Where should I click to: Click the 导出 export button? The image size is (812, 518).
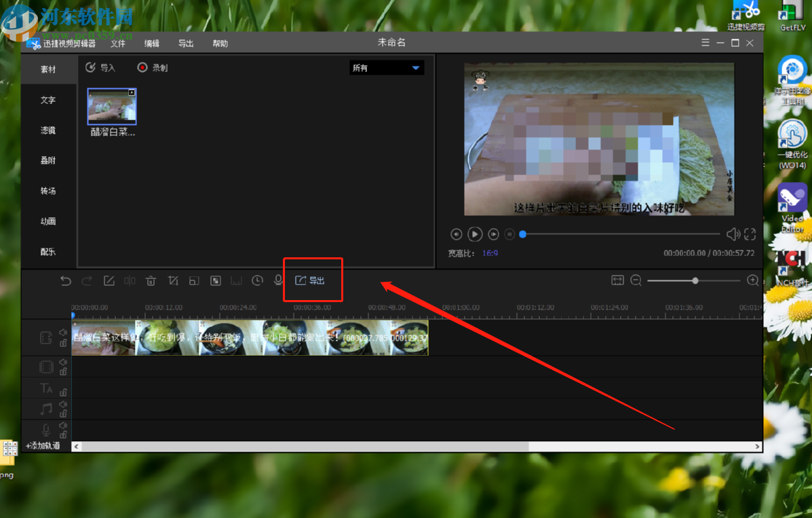[311, 280]
